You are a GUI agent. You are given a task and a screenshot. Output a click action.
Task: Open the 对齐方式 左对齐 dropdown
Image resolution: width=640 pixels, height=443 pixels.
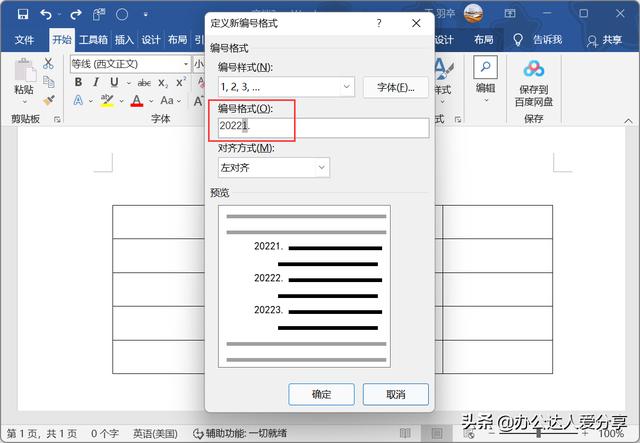(273, 167)
